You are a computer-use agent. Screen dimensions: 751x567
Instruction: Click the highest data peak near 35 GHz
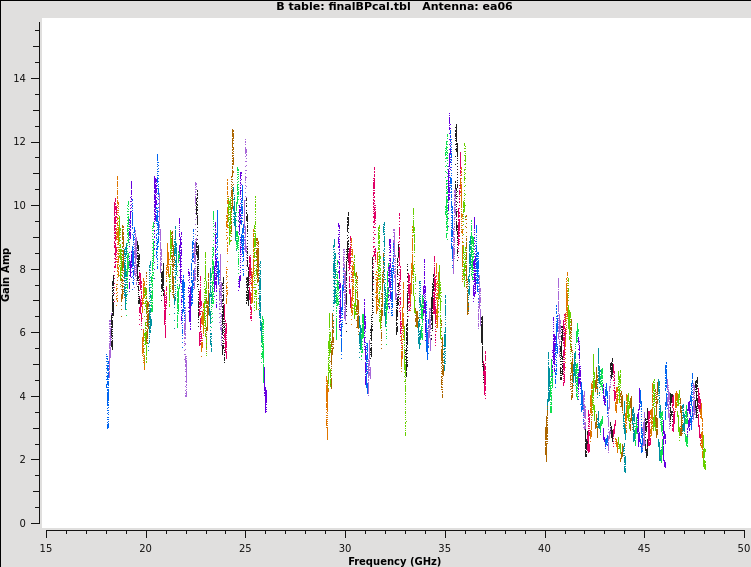point(449,116)
